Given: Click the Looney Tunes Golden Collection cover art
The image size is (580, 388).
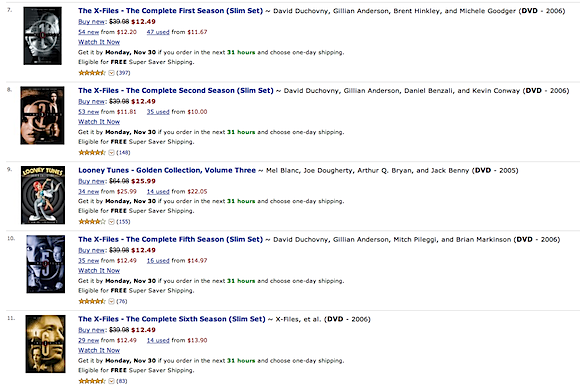Looking at the screenshot, I should pyautogui.click(x=43, y=195).
